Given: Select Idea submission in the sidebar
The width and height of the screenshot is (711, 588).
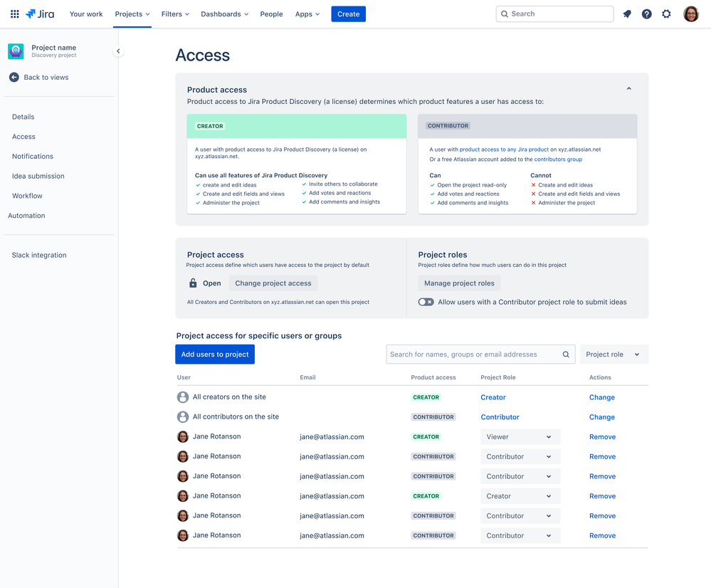Looking at the screenshot, I should [38, 176].
